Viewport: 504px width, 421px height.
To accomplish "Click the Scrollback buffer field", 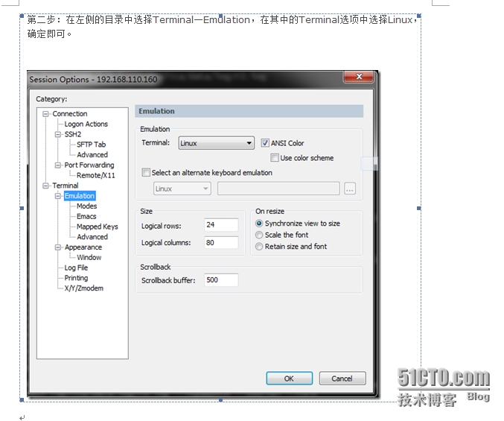I will click(x=221, y=280).
